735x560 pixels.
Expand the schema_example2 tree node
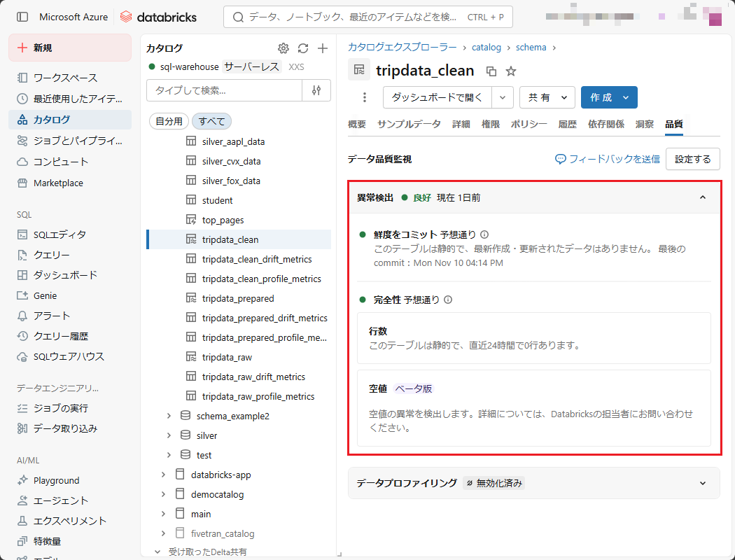[x=169, y=416]
